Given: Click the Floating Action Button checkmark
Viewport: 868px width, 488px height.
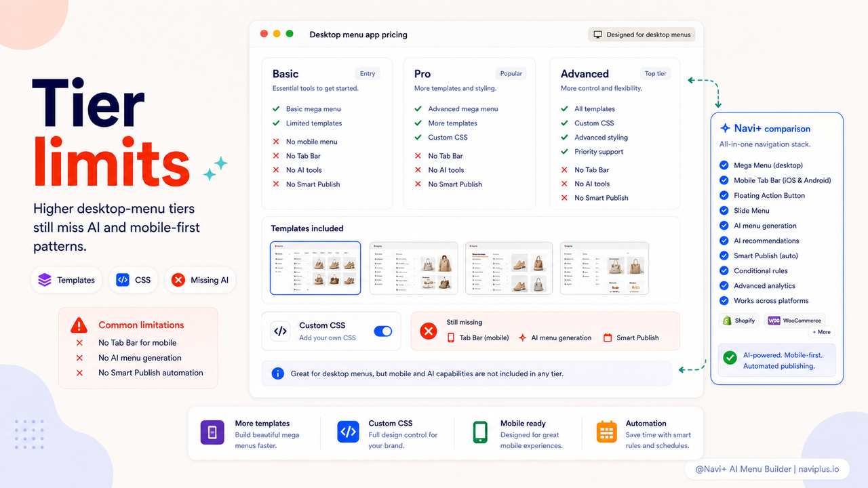Looking at the screenshot, I should tap(724, 195).
